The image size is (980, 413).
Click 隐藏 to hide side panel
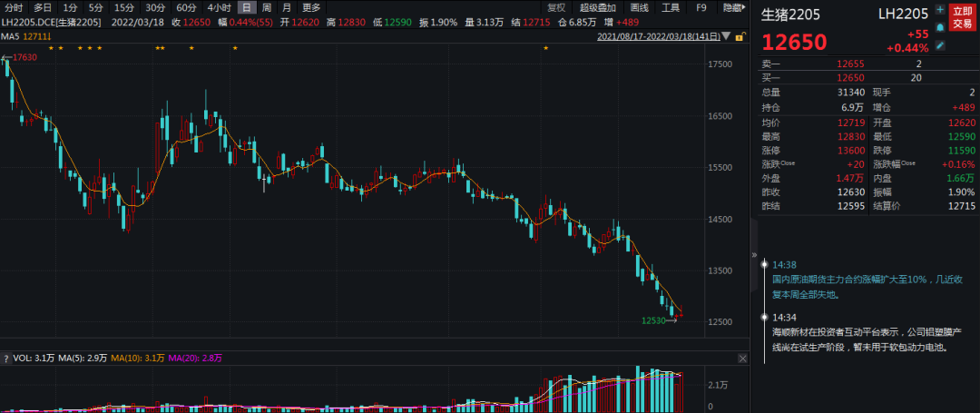pyautogui.click(x=734, y=7)
